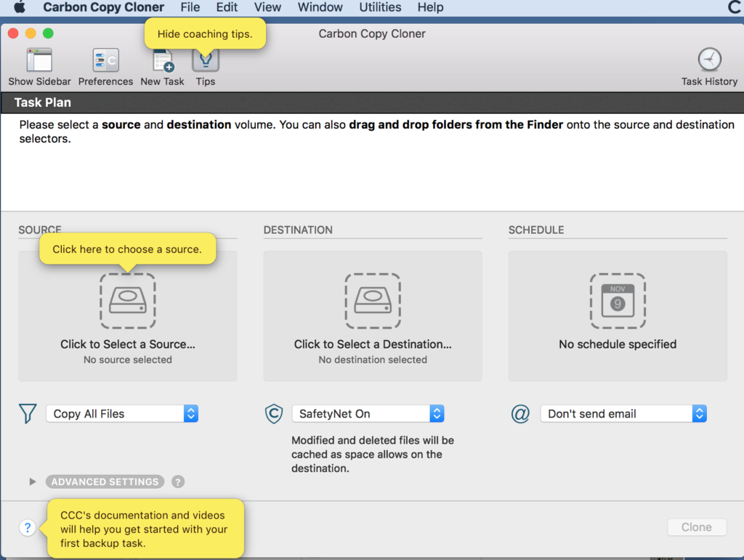Click the bottom-left help button
The height and width of the screenshot is (560, 744).
[28, 528]
